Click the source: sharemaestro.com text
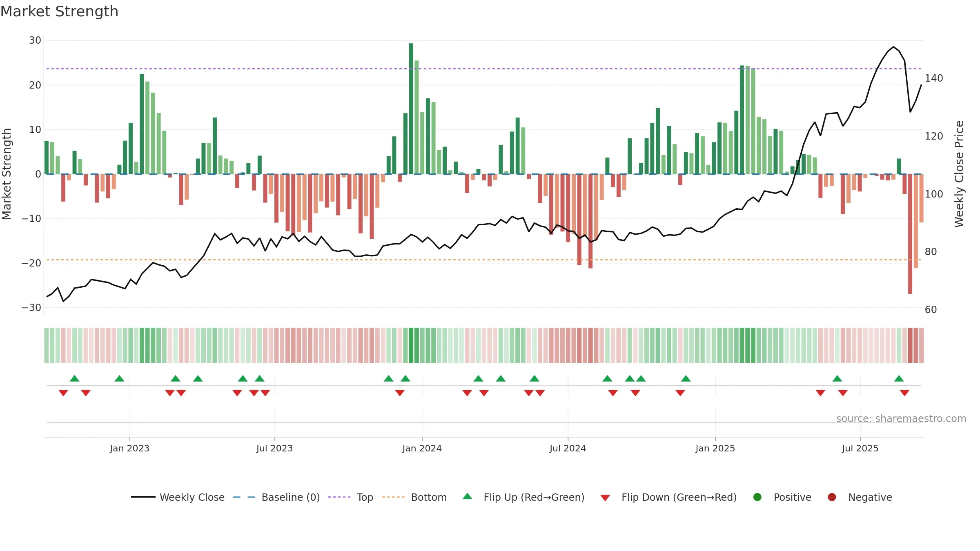Image resolution: width=980 pixels, height=551 pixels. pos(901,419)
